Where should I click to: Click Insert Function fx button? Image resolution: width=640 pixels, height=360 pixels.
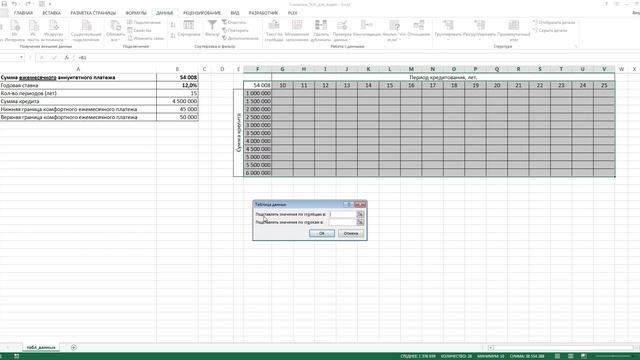tap(67, 58)
